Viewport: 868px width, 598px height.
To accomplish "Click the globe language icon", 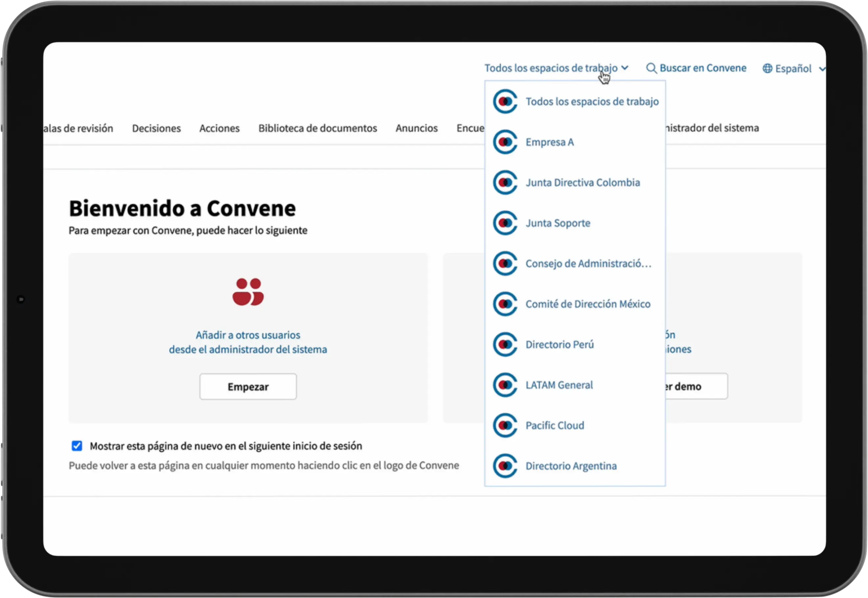I will (767, 69).
